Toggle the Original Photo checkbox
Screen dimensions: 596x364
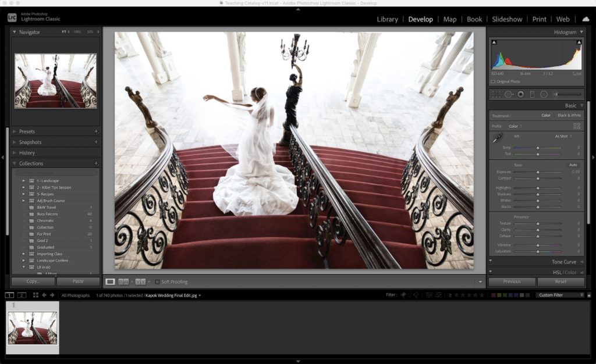(x=494, y=81)
